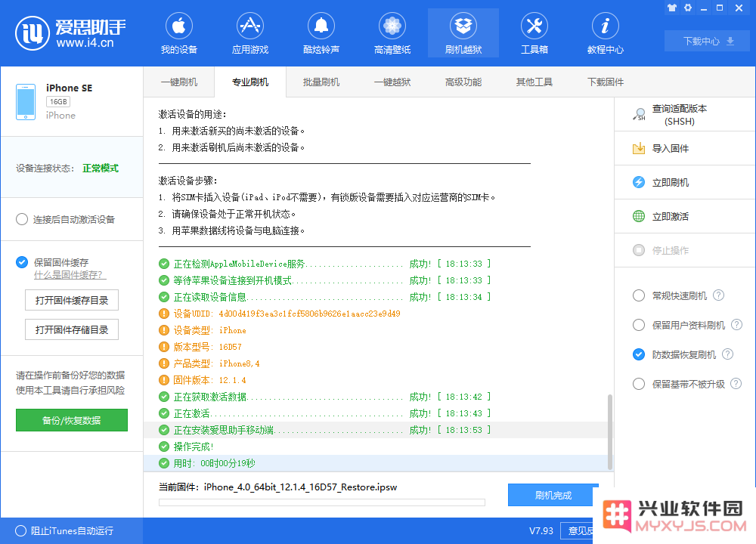Viewport: 756px width, 544px height.
Task: Open 我的设备 (My Device) apple icon
Action: tap(179, 26)
